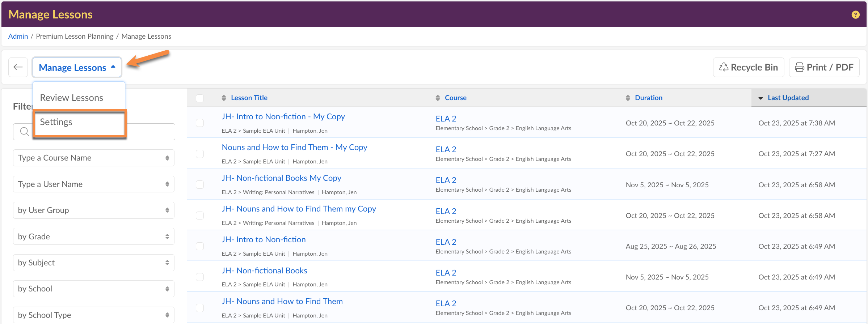Select Settings in the dropdown menu
This screenshot has width=868, height=324.
(x=56, y=122)
